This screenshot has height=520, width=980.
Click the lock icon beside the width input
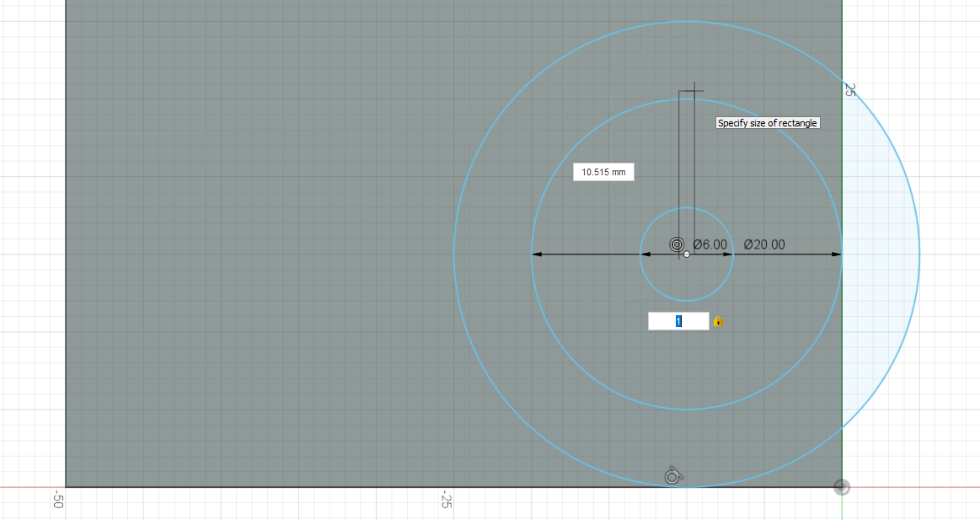point(717,321)
